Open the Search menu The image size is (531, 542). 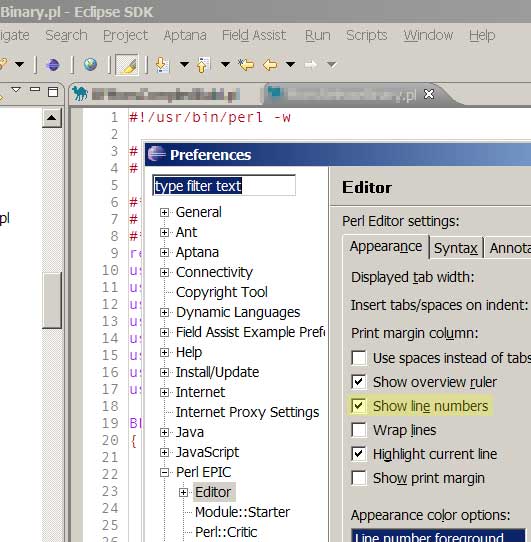[66, 35]
